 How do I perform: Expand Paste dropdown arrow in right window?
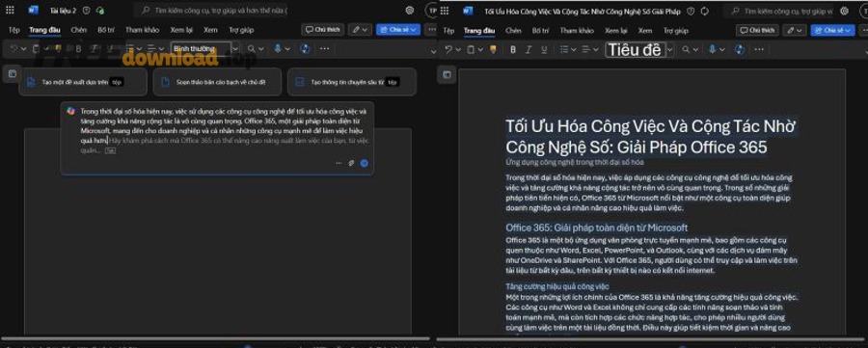tap(480, 49)
